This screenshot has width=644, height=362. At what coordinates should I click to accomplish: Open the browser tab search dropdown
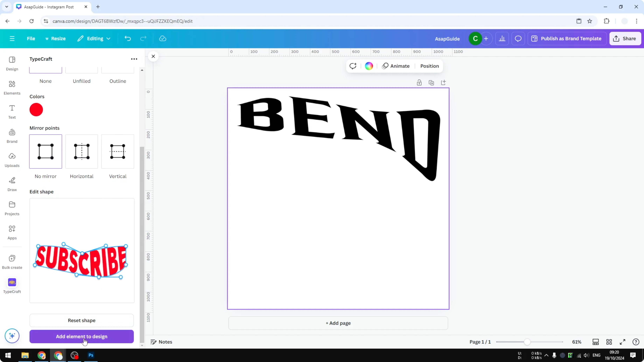point(6,7)
